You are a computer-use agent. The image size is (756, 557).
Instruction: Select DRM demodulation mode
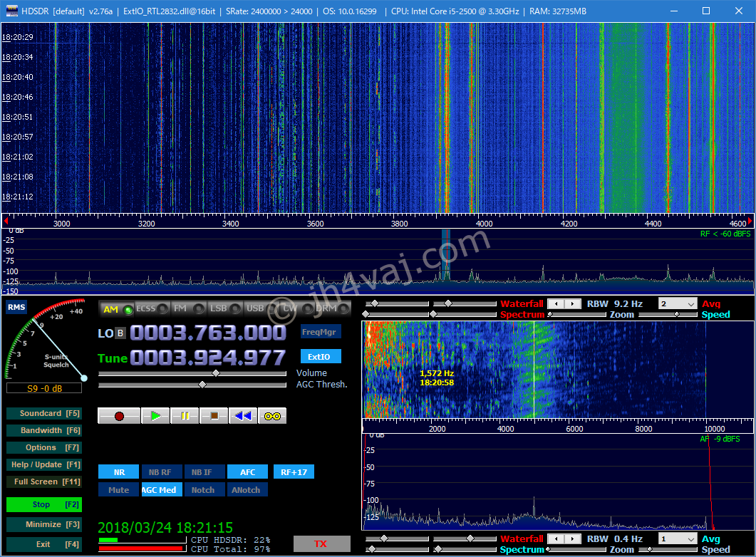(x=333, y=309)
